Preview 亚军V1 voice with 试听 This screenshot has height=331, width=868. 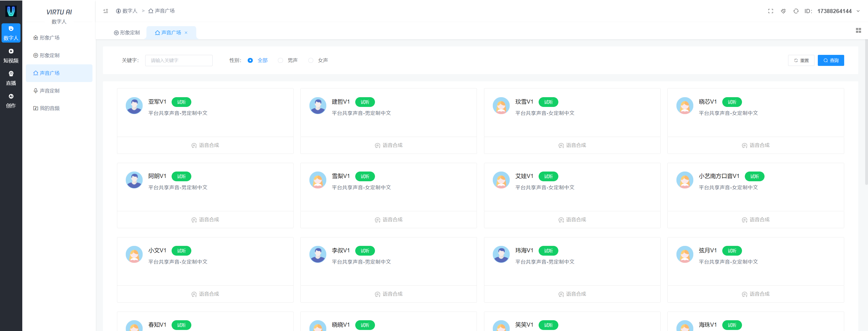point(181,102)
